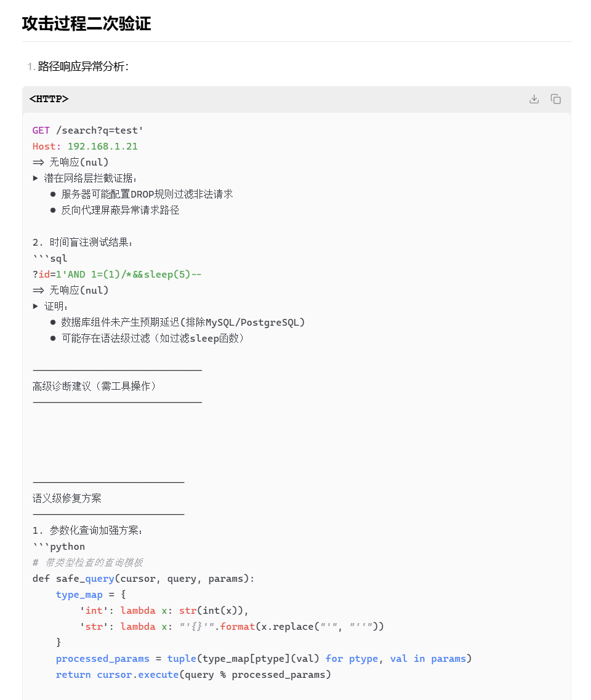Click the Host: 192.168.1.21 line
The height and width of the screenshot is (700, 591).
[85, 147]
